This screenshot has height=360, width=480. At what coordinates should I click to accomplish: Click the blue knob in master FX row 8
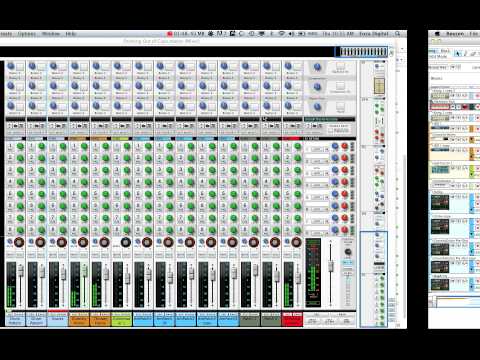[x=335, y=230]
